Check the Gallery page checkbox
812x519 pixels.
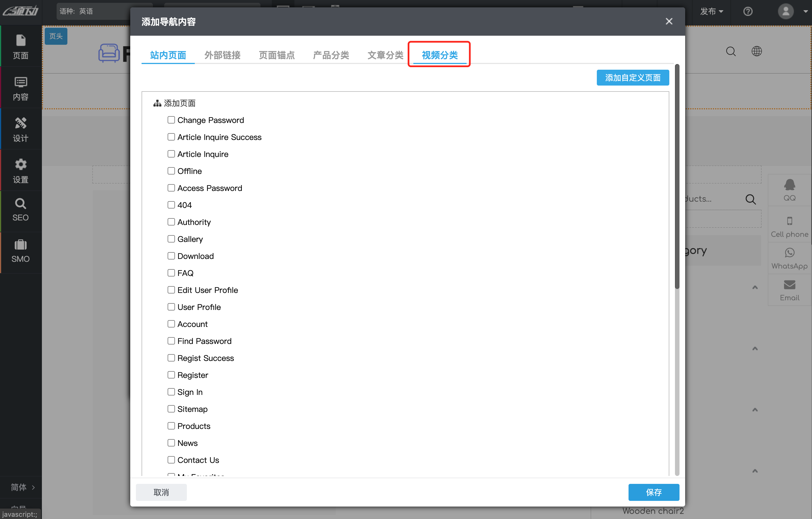coord(171,239)
